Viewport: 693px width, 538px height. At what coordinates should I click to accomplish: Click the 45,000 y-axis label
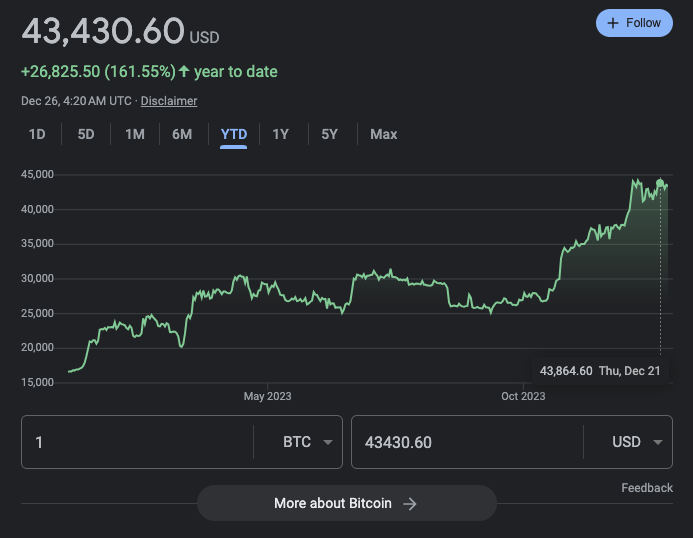(x=37, y=174)
